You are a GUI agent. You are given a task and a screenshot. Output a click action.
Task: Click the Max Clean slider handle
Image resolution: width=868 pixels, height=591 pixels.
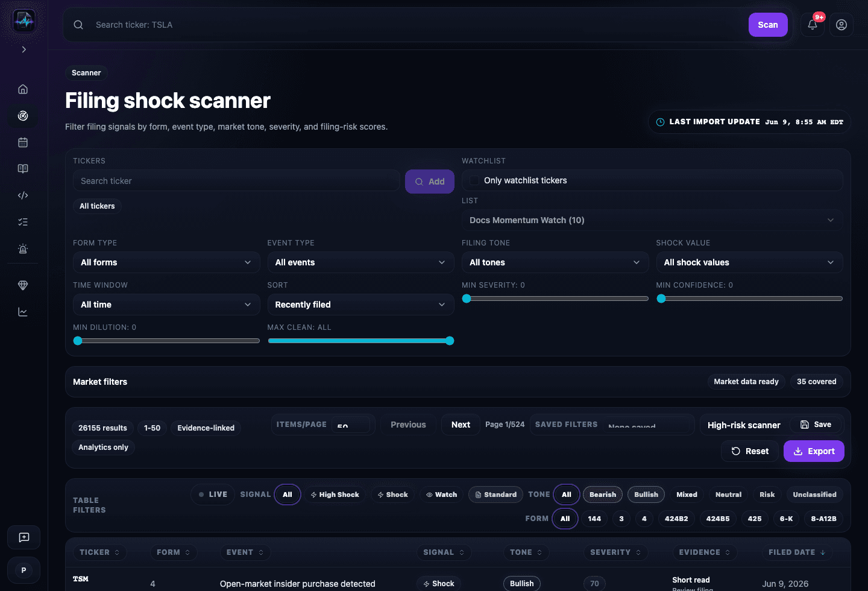(450, 341)
